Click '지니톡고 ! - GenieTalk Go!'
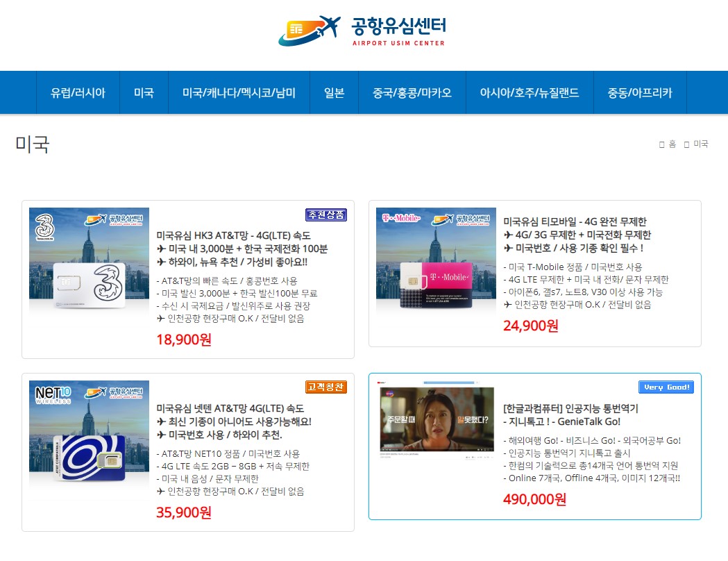 565,421
